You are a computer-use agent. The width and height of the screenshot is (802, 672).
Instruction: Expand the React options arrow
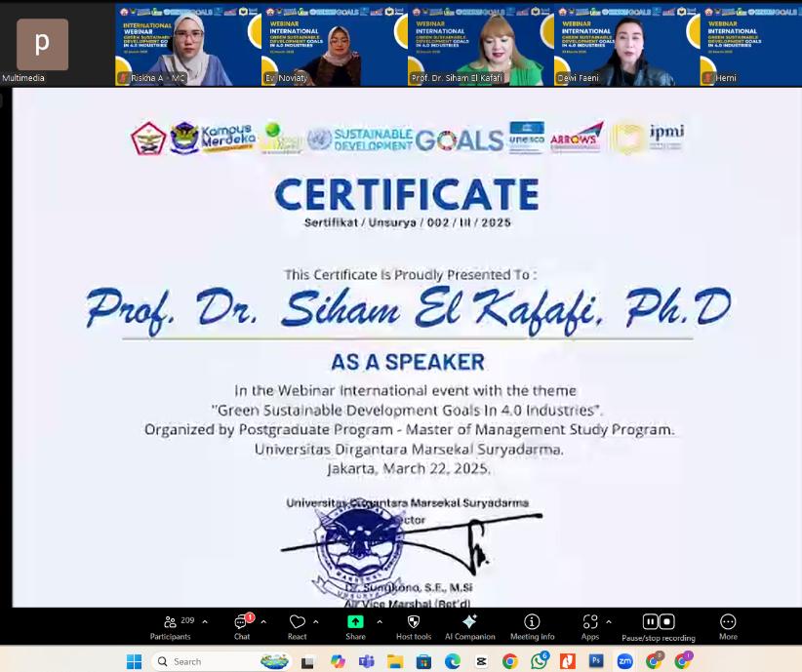point(316,621)
